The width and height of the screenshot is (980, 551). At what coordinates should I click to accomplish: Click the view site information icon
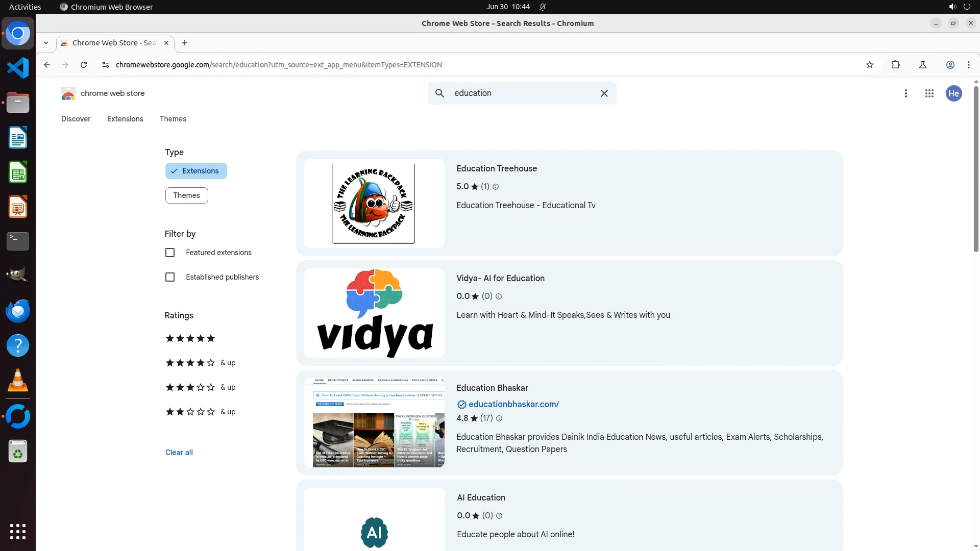pos(105,65)
